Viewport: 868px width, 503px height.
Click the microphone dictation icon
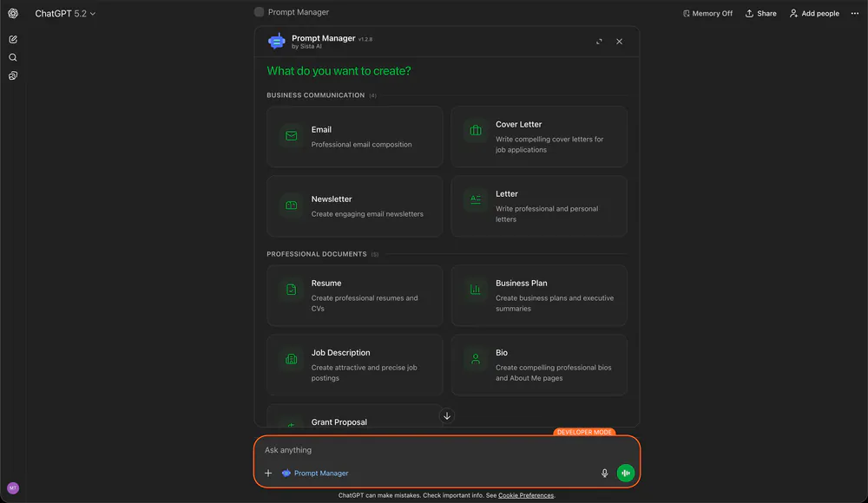coord(605,473)
